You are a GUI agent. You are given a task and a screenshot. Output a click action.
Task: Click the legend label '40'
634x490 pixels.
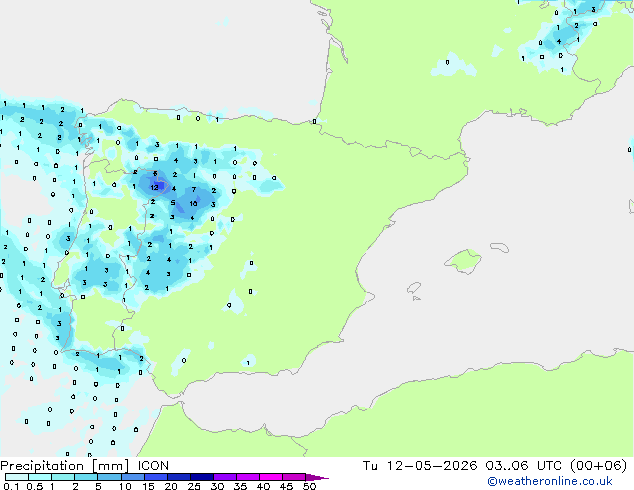(264, 486)
